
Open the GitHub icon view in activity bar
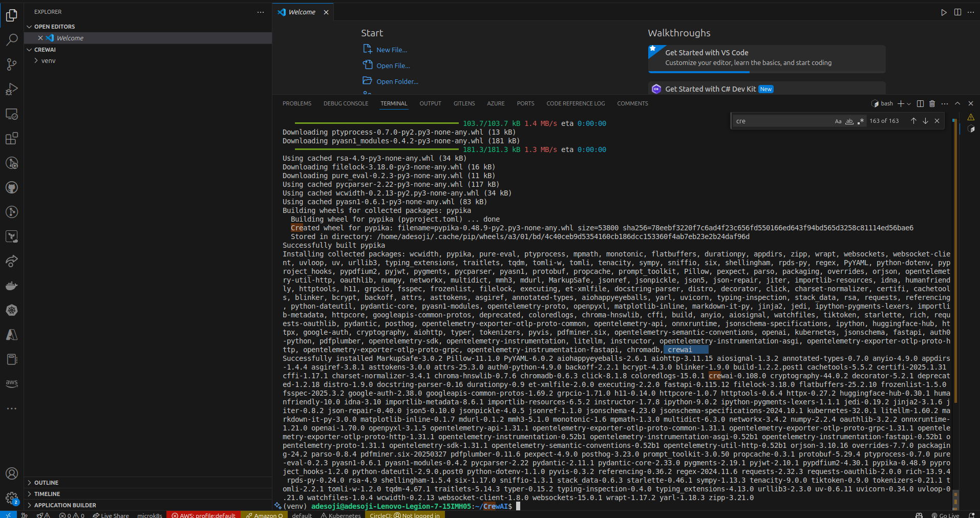pos(12,187)
